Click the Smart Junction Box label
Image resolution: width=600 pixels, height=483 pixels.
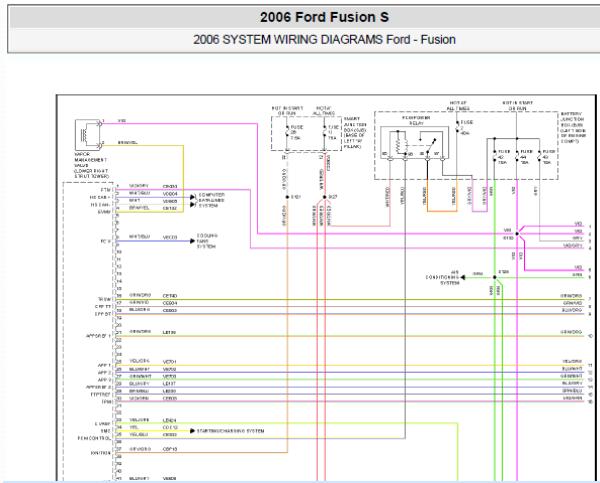(x=355, y=132)
